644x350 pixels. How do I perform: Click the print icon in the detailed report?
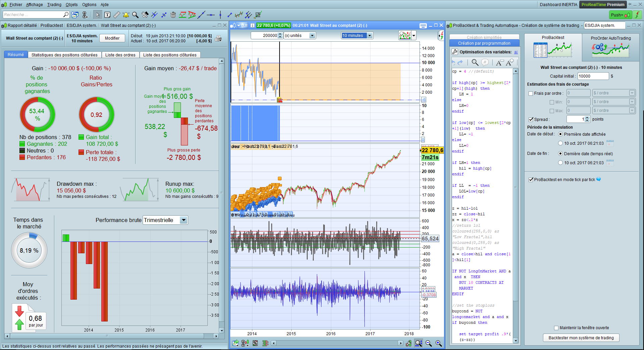tap(218, 38)
